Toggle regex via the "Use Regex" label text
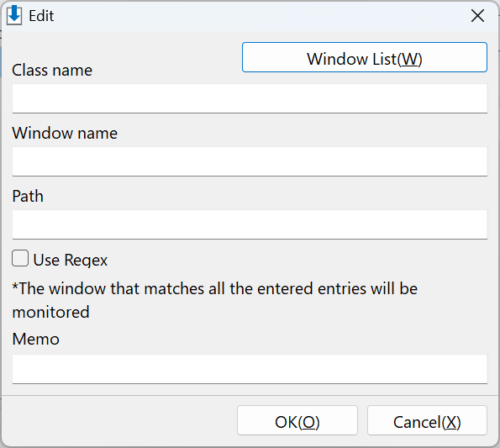 click(70, 260)
